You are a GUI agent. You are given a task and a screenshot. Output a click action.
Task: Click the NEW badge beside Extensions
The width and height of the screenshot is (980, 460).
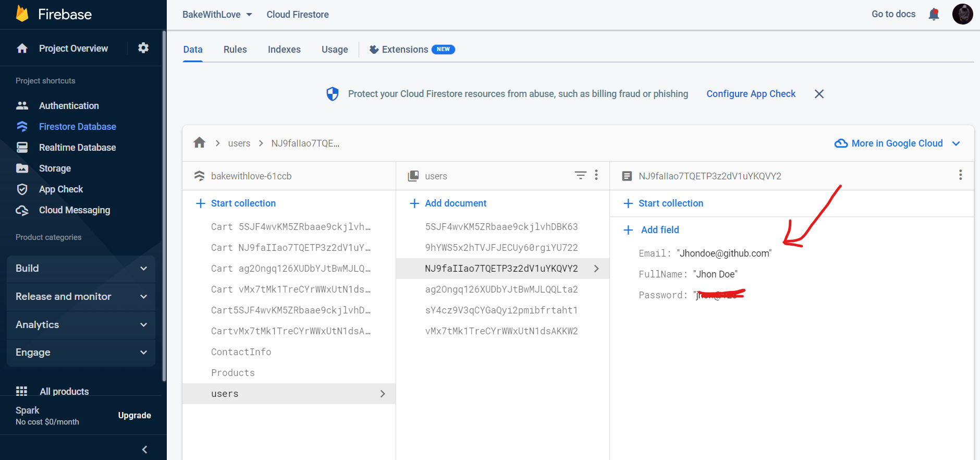click(x=443, y=49)
